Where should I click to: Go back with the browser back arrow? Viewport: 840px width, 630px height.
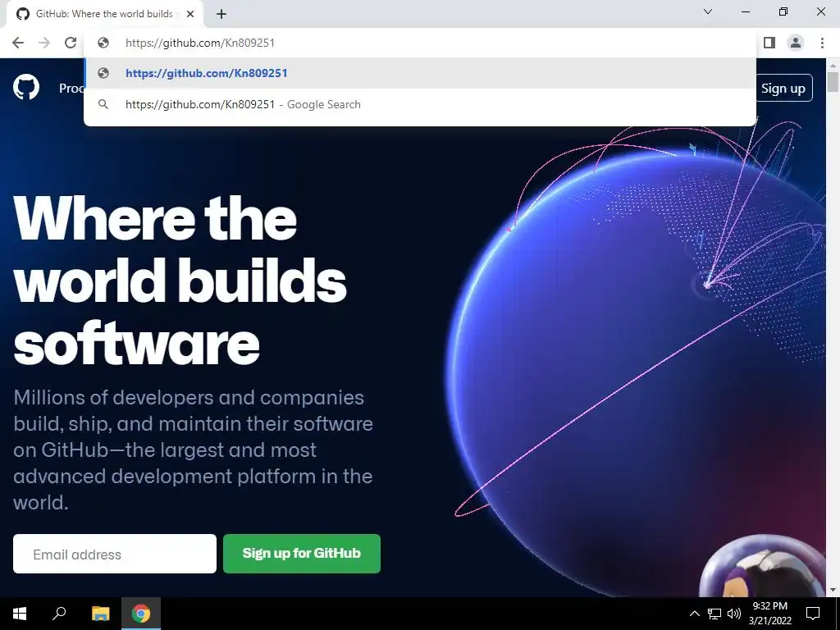(x=18, y=43)
